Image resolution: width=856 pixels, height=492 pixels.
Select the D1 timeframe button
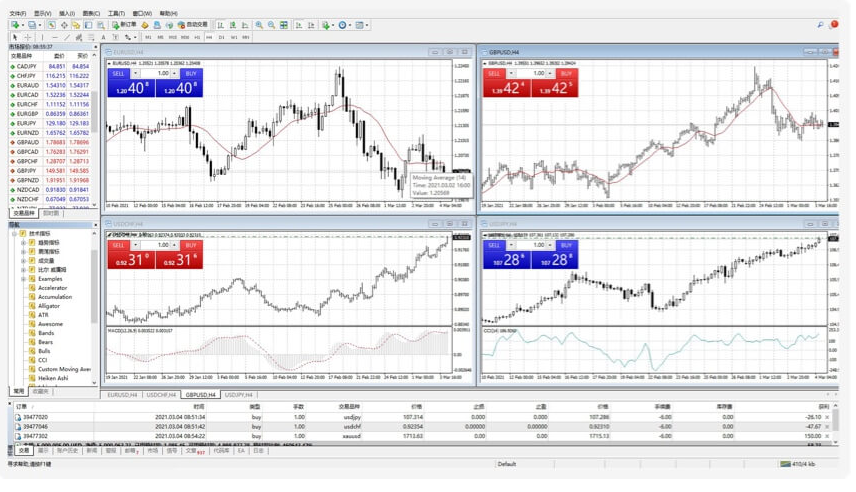point(221,37)
